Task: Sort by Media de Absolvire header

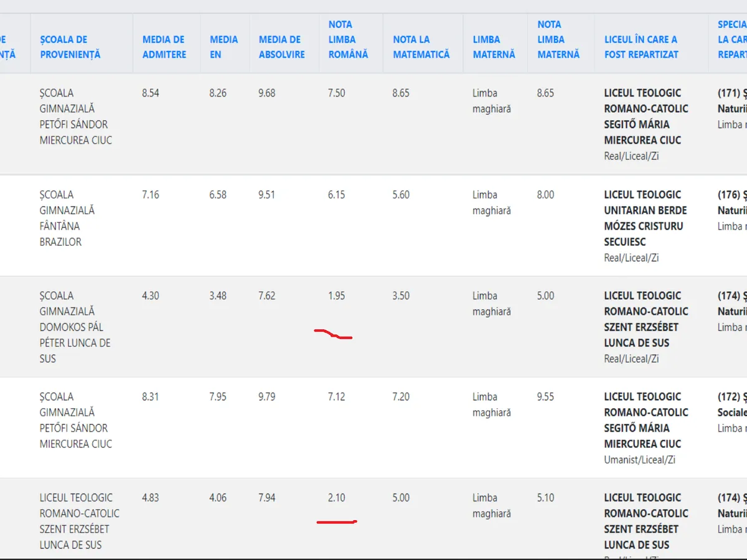Action: click(x=281, y=47)
